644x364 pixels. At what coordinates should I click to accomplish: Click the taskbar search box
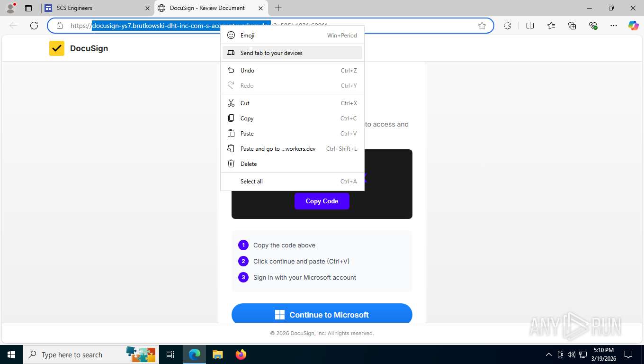pos(90,355)
